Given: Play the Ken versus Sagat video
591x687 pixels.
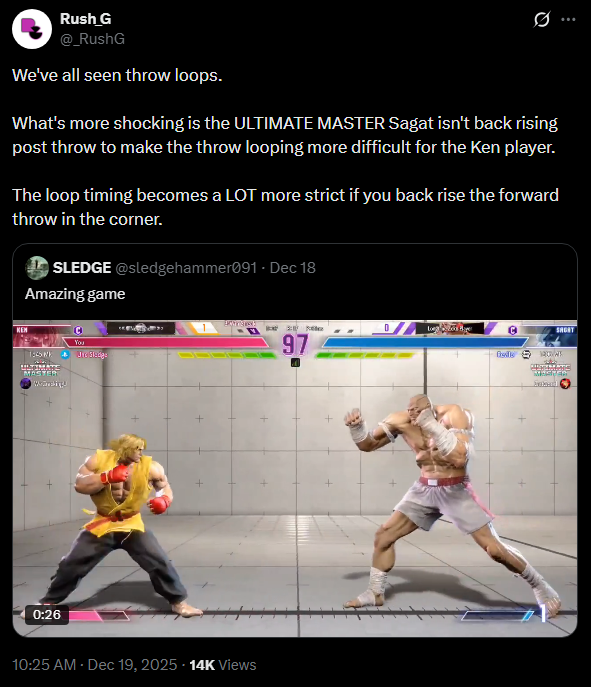Looking at the screenshot, I should 295,478.
